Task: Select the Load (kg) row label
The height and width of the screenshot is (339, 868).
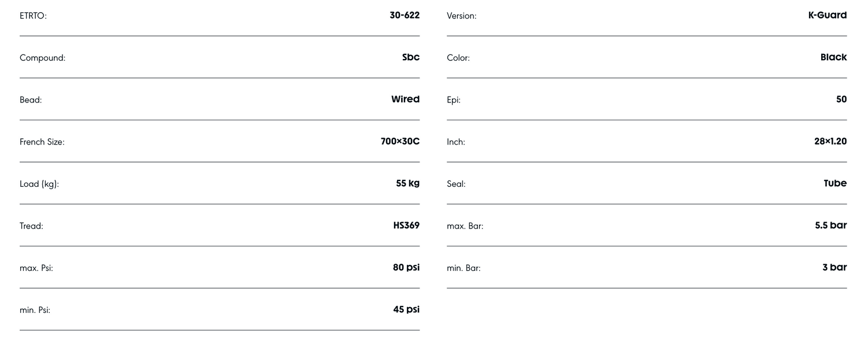Action: tap(39, 185)
